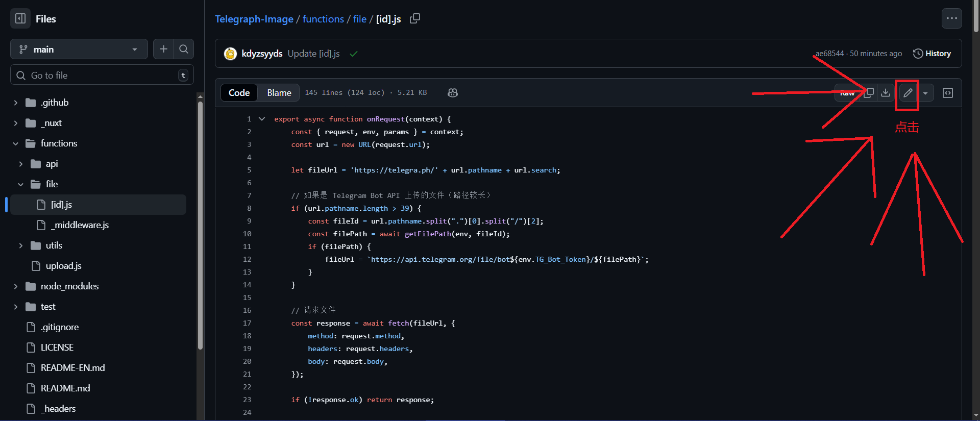This screenshot has height=421, width=980.
Task: Click the add file plus icon
Action: click(163, 49)
